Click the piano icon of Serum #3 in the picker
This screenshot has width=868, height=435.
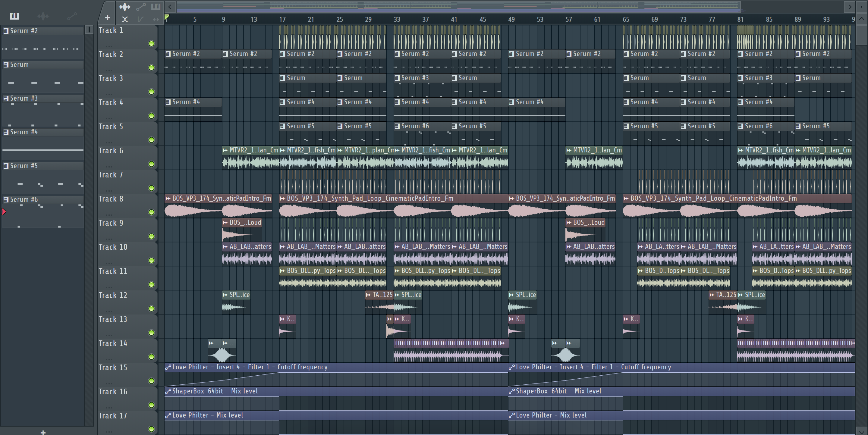6,98
